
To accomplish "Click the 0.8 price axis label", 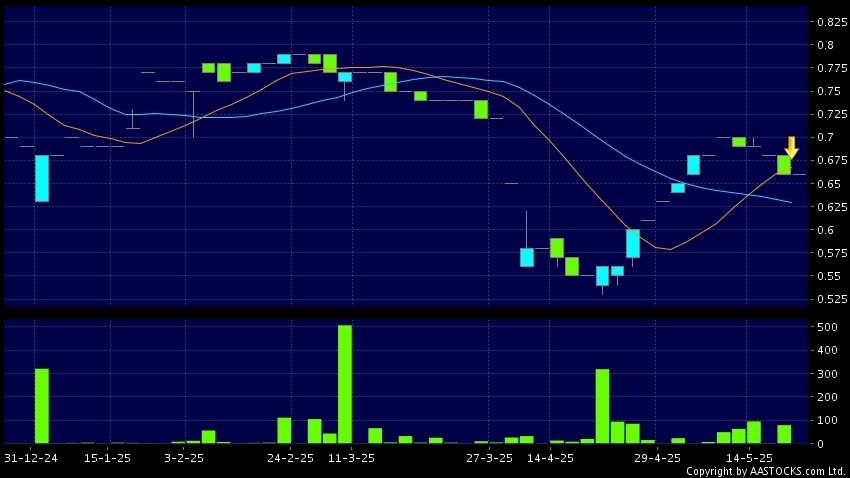I will [x=826, y=46].
